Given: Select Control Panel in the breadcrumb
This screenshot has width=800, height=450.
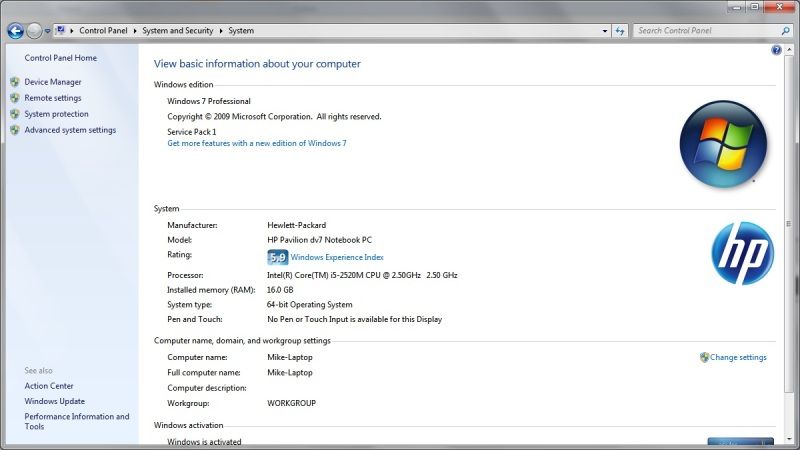Looking at the screenshot, I should pos(103,31).
